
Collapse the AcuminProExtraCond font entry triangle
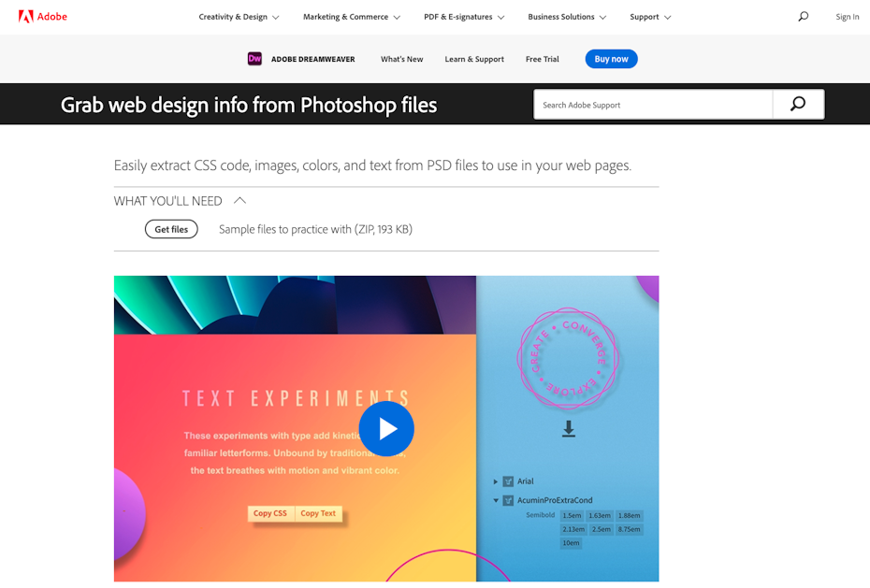coord(496,500)
